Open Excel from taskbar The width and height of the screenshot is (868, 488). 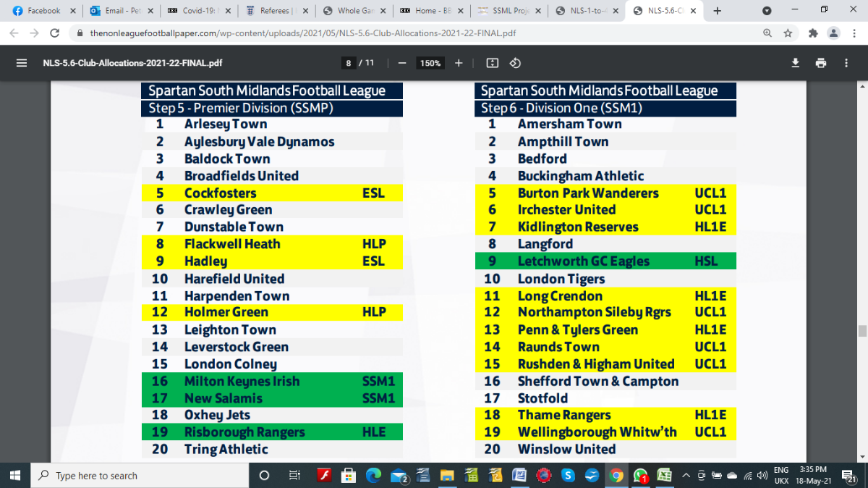[x=663, y=476]
